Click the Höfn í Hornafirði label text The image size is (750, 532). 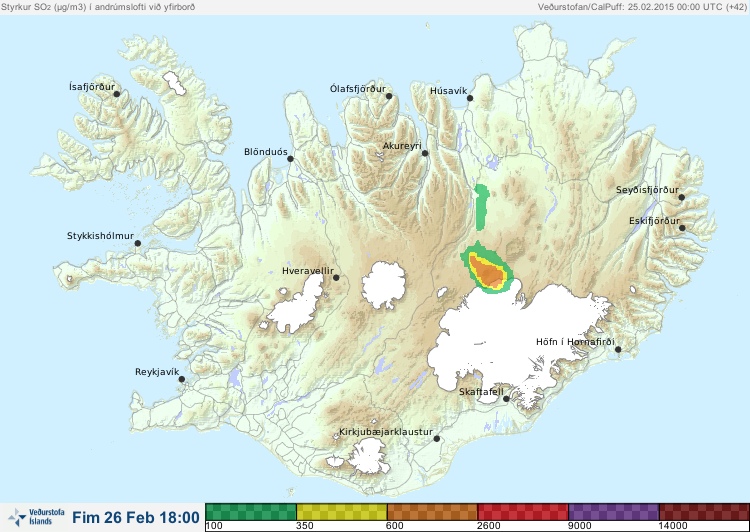[x=575, y=342]
